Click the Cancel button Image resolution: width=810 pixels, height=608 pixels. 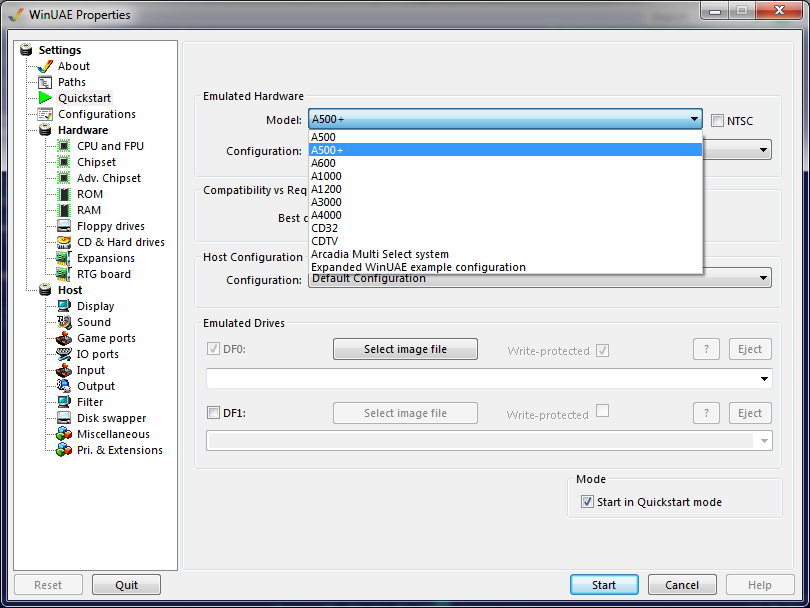682,585
